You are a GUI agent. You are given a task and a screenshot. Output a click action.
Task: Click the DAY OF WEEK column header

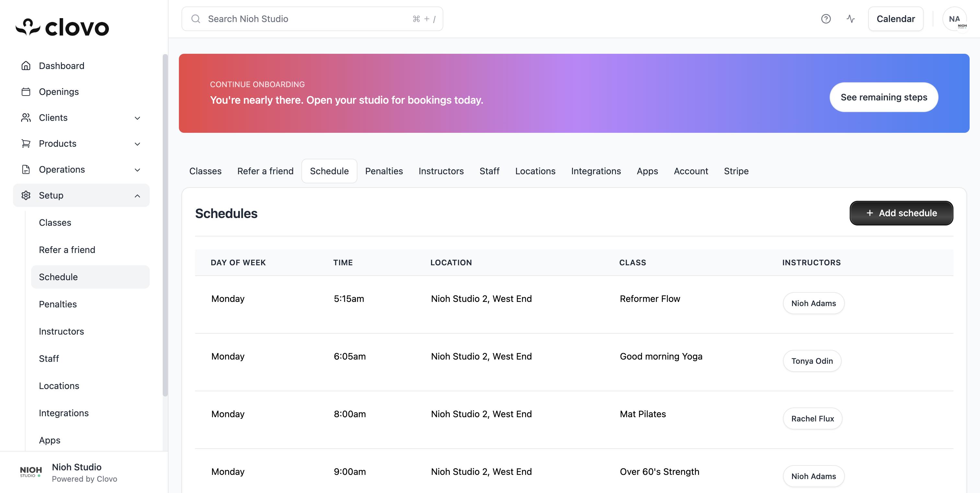[x=238, y=263]
